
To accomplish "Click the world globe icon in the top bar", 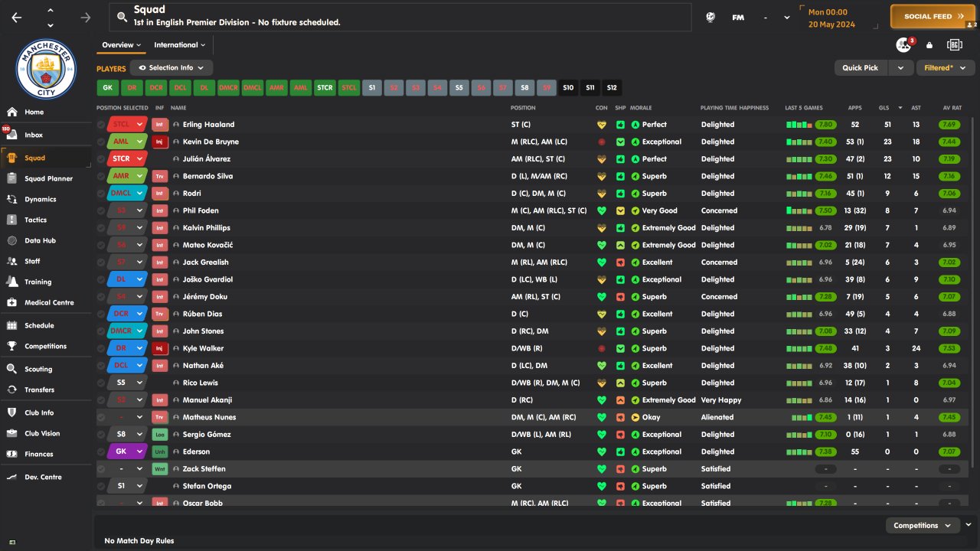I will 711,17.
